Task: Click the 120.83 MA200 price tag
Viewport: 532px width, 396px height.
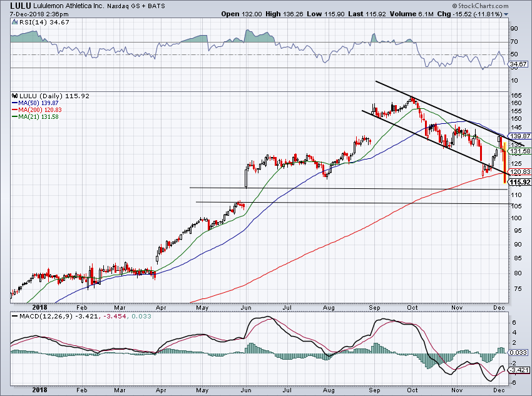Action: tap(520, 172)
